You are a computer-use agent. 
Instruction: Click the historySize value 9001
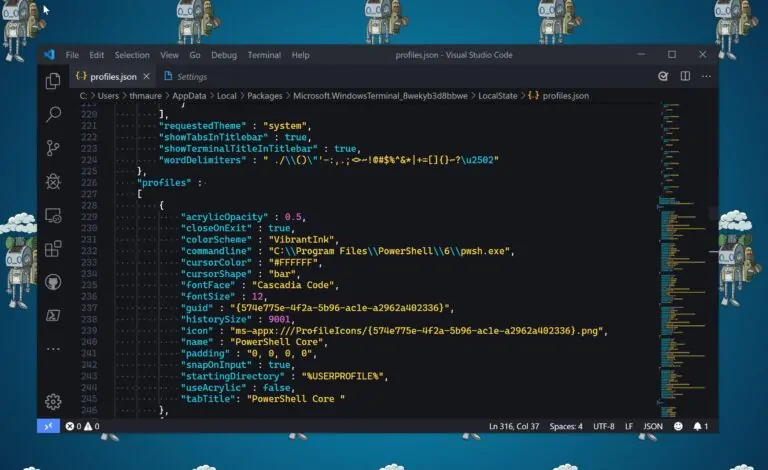point(279,320)
